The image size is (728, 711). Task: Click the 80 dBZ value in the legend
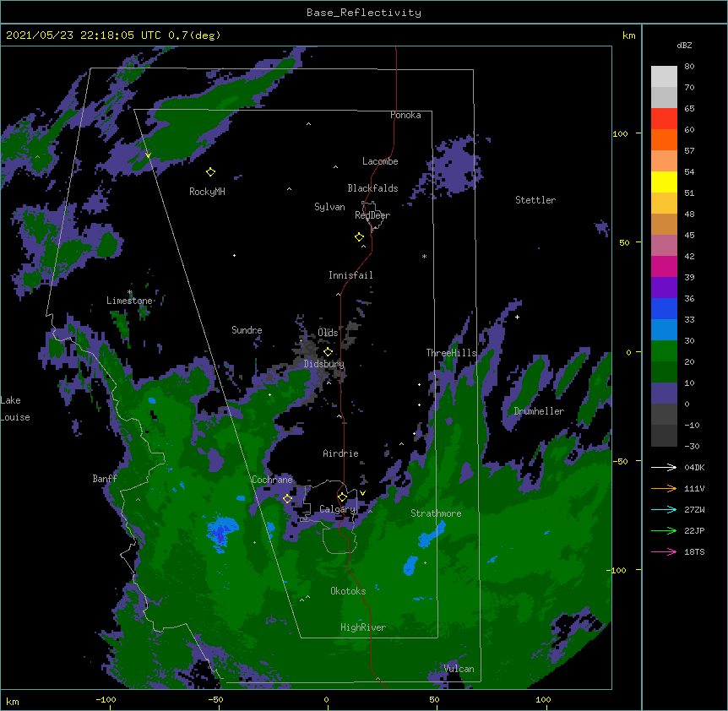coord(689,67)
